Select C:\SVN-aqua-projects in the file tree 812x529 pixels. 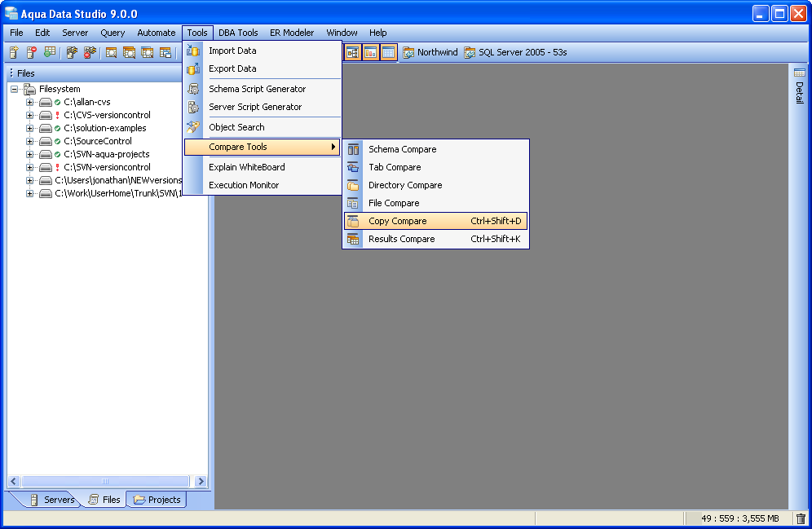click(107, 154)
